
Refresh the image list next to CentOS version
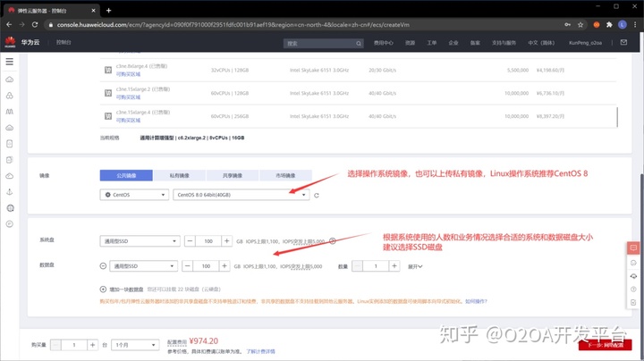(317, 196)
